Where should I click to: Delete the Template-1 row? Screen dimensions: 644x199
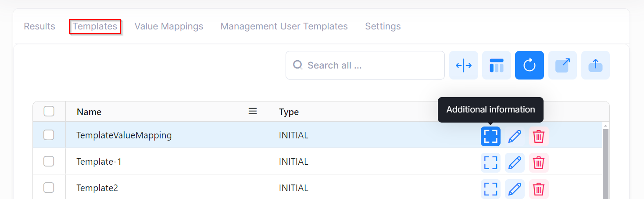pyautogui.click(x=539, y=163)
